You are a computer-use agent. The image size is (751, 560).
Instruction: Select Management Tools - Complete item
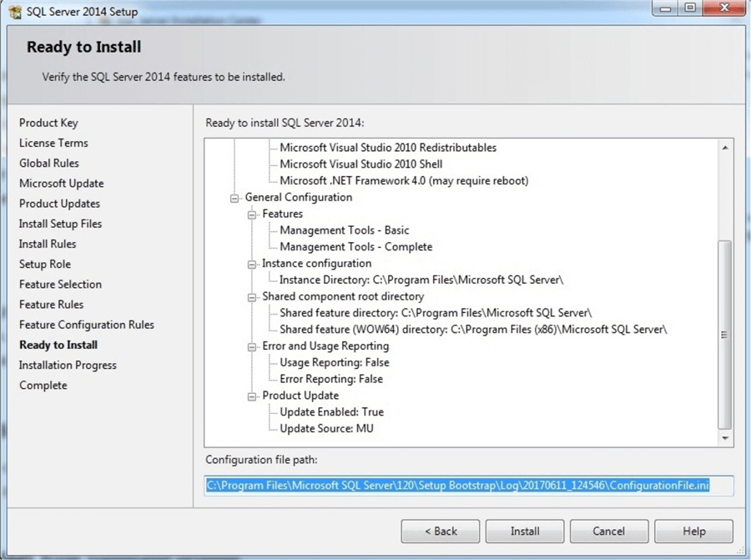point(355,247)
